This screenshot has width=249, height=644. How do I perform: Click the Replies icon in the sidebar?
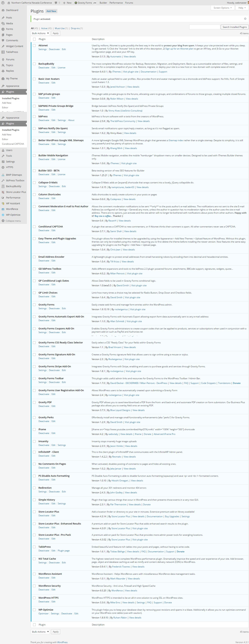tap(3, 71)
